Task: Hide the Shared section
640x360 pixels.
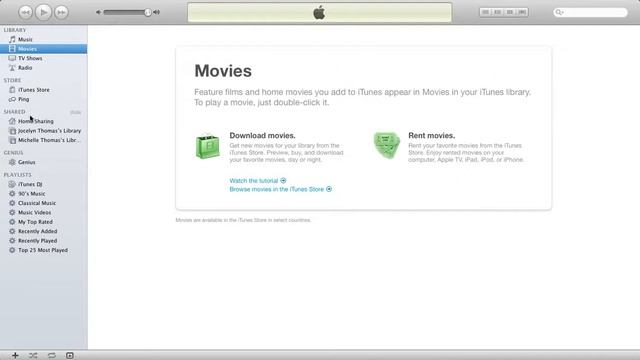Action: pos(75,112)
